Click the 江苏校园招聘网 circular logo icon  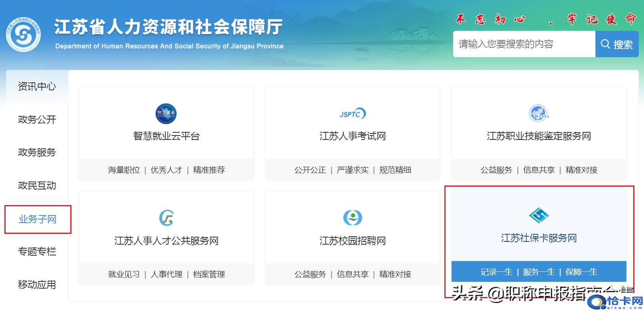point(352,217)
